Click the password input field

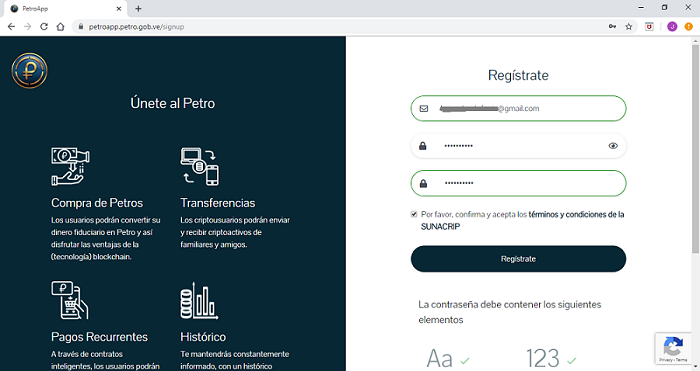(x=518, y=146)
